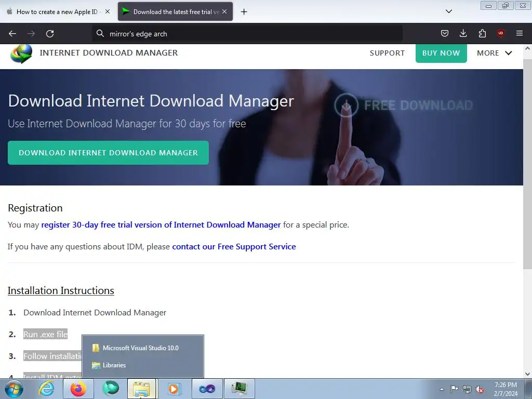Open the system monitor taskbar icon

coord(239,389)
